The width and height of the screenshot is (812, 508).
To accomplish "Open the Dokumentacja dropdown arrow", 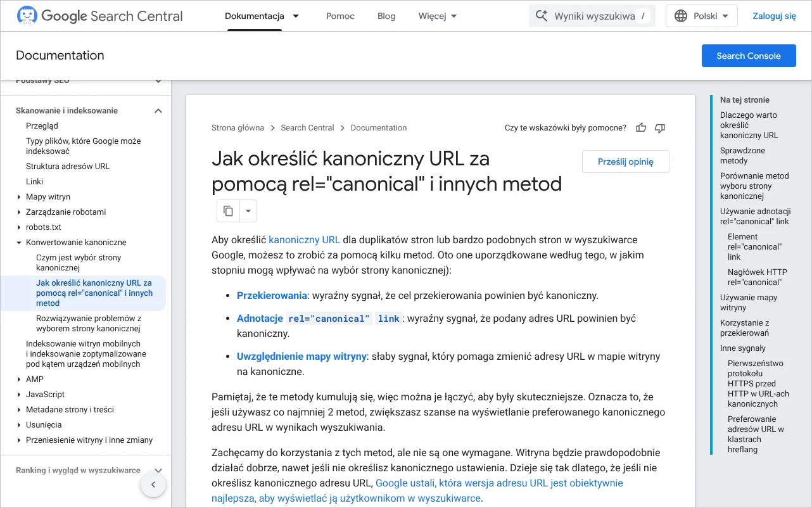I will pyautogui.click(x=296, y=16).
